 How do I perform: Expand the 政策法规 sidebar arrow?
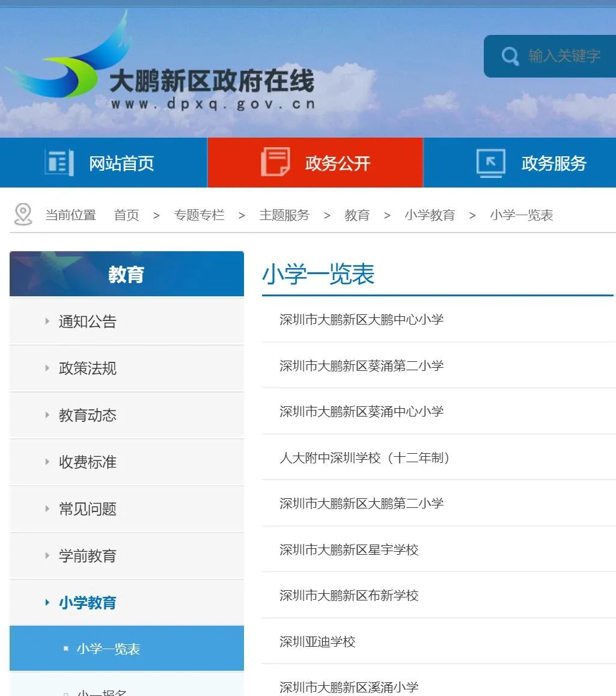coord(47,368)
